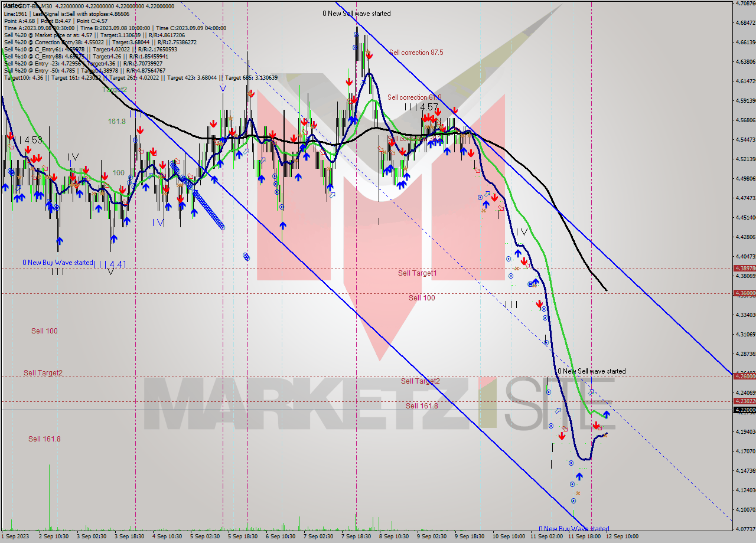Click the '8 Sep 10:30' date label
This screenshot has height=543, width=756.
(x=394, y=537)
